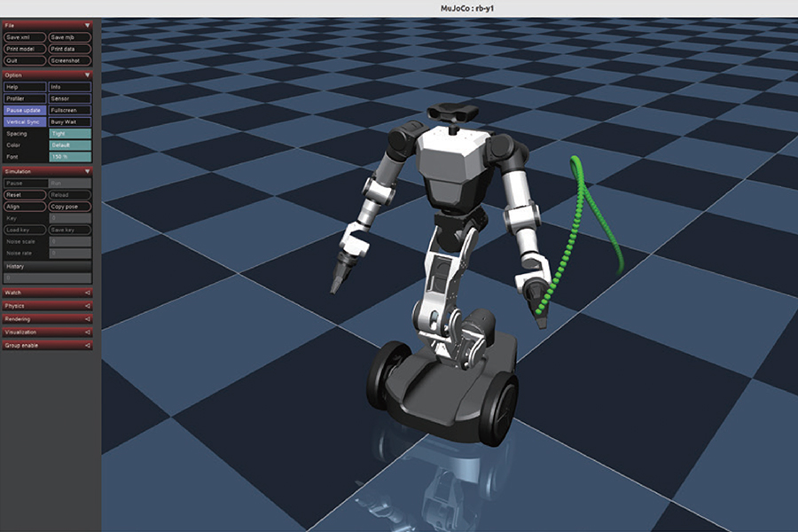This screenshot has height=532, width=798.
Task: Open the Visualization section
Action: point(47,332)
